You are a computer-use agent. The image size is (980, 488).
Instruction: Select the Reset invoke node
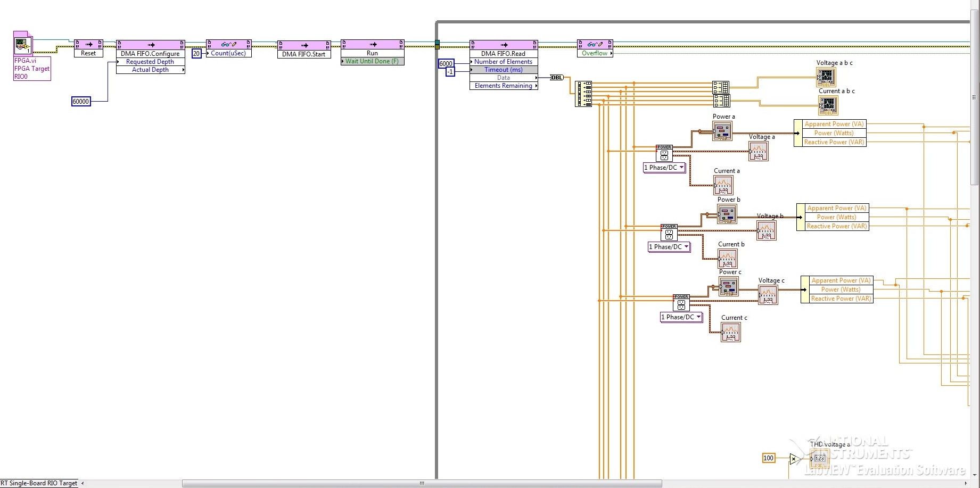[x=88, y=48]
